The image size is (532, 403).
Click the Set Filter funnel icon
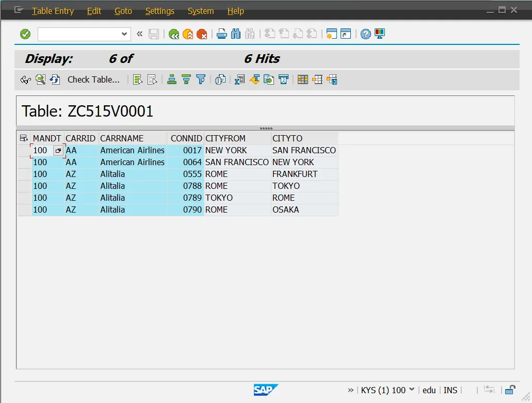(201, 79)
